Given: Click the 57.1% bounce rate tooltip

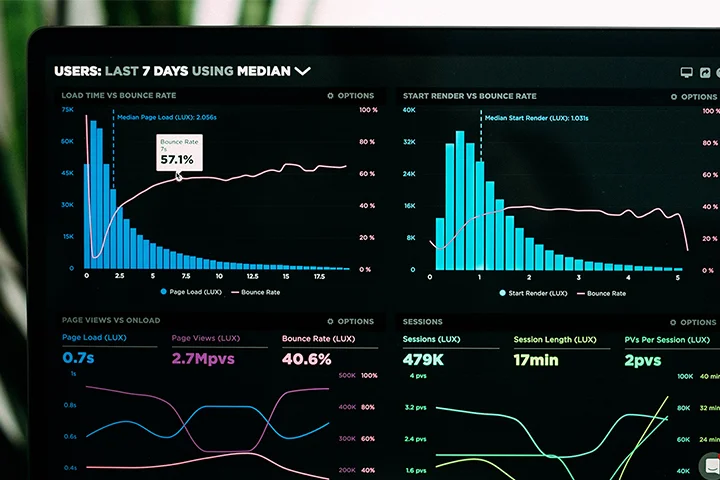Looking at the screenshot, I should 179,153.
